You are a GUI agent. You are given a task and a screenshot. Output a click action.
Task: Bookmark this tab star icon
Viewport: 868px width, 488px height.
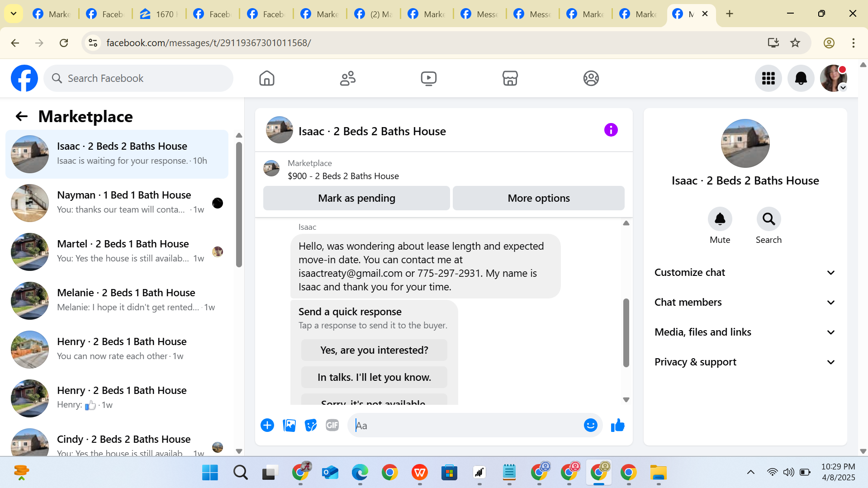795,43
